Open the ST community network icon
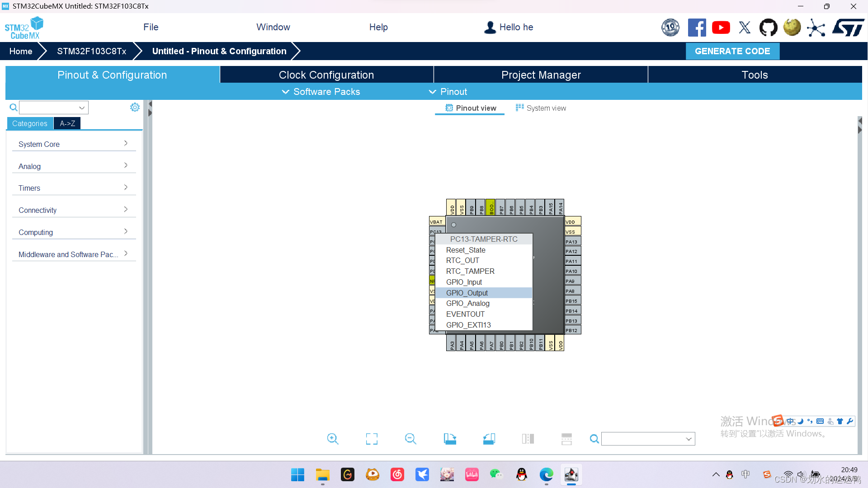This screenshot has height=488, width=868. (x=816, y=28)
